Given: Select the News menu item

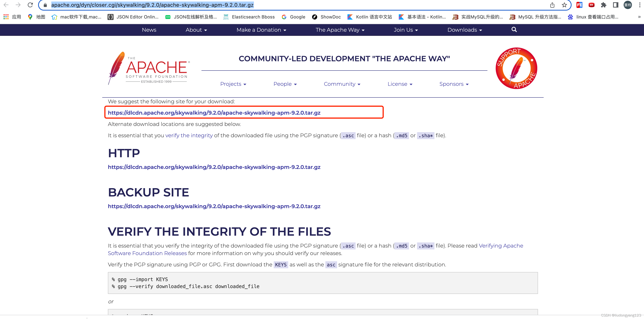Looking at the screenshot, I should [149, 30].
